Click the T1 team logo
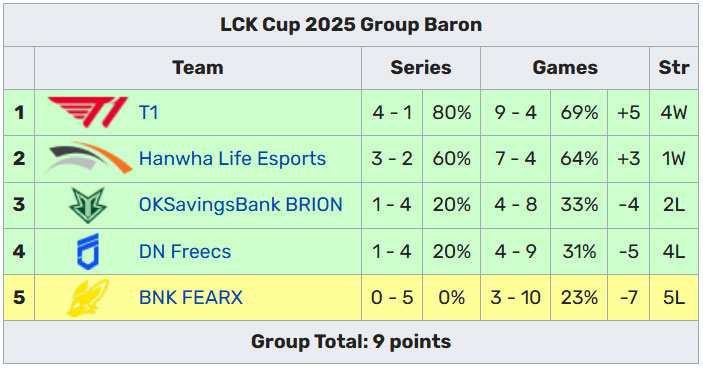The image size is (703, 369). click(x=88, y=112)
